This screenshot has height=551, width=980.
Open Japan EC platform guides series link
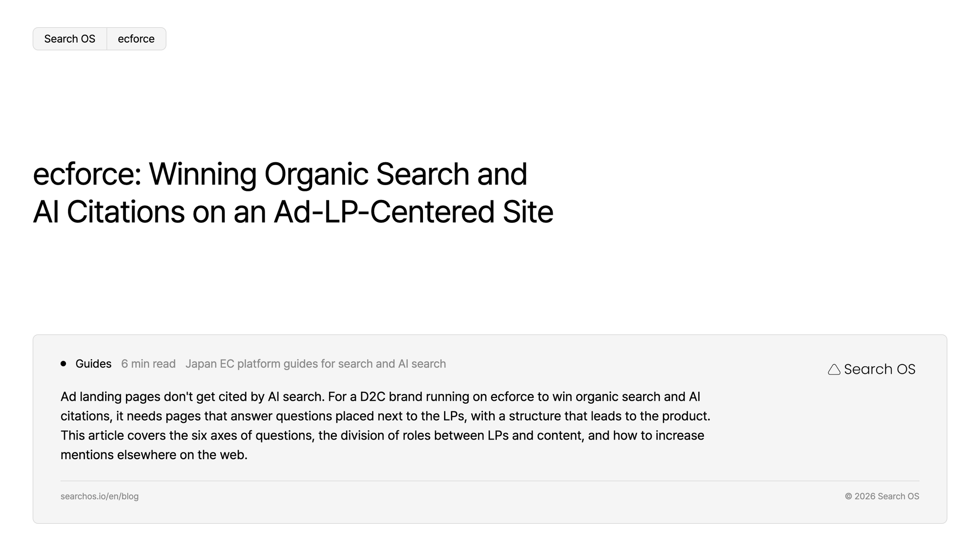316,364
